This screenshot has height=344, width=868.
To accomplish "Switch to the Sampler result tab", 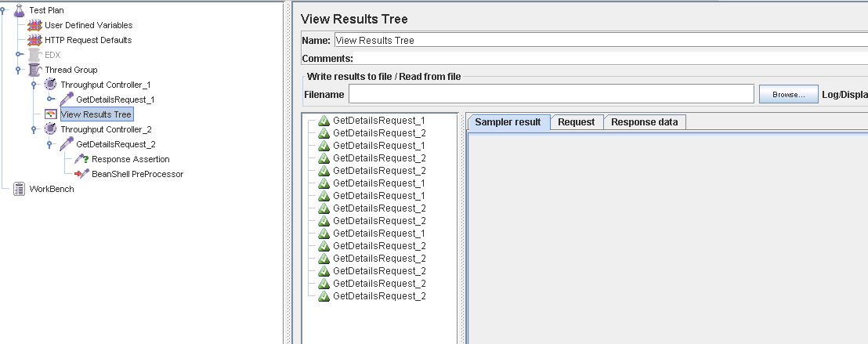I will 508,122.
